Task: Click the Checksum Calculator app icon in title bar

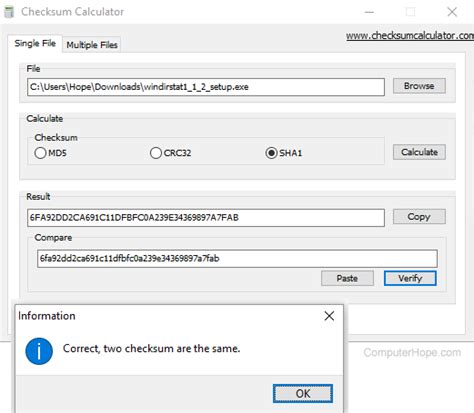Action: [x=9, y=12]
